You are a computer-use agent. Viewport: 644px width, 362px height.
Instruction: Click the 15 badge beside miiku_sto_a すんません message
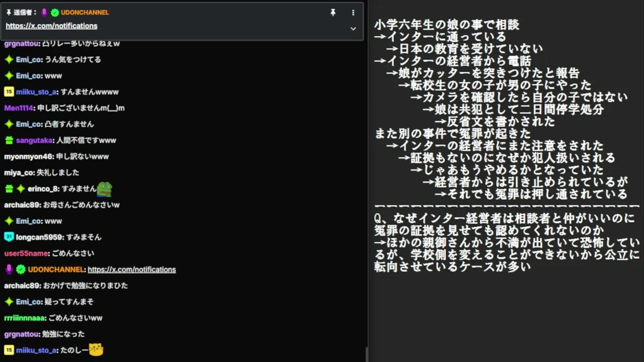coord(9,92)
